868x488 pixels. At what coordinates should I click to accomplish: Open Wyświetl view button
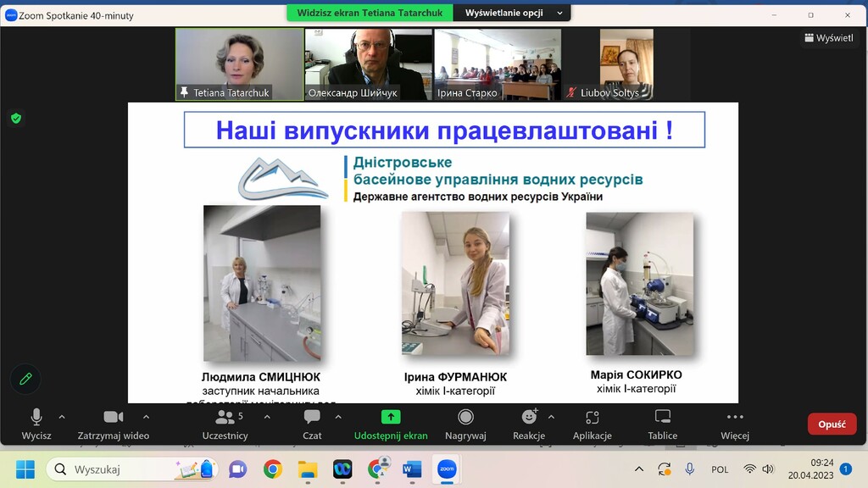[829, 37]
